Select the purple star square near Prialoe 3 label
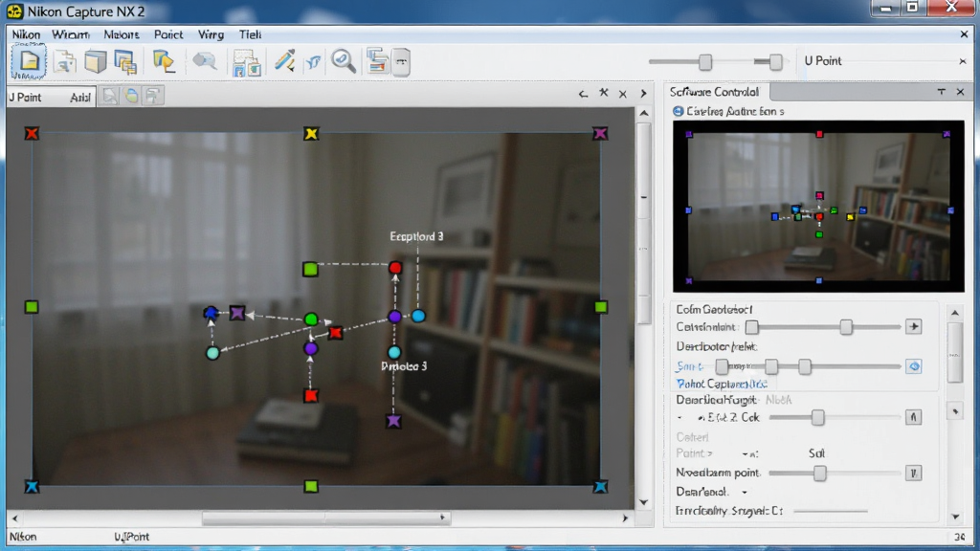Image resolution: width=980 pixels, height=551 pixels. [393, 421]
